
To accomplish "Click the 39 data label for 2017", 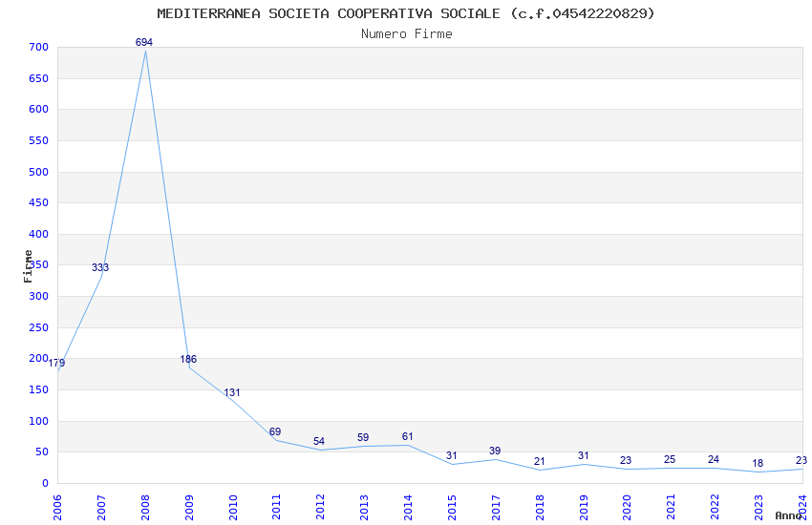I will pyautogui.click(x=495, y=451).
